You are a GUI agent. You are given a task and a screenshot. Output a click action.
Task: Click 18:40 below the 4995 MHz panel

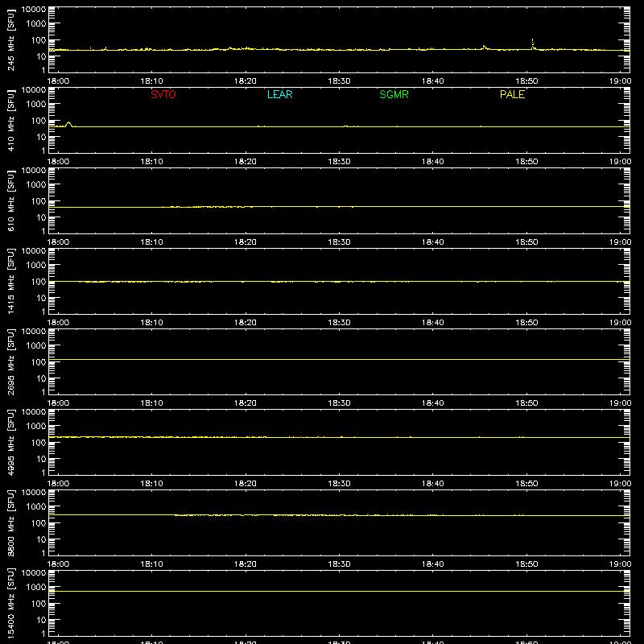point(433,484)
